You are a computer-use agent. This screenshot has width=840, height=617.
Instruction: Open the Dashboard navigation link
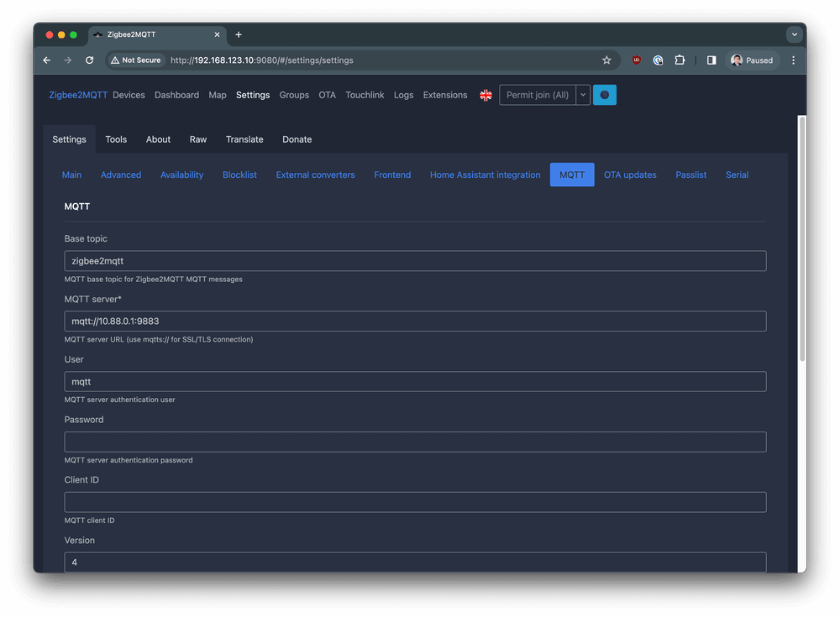tap(176, 95)
